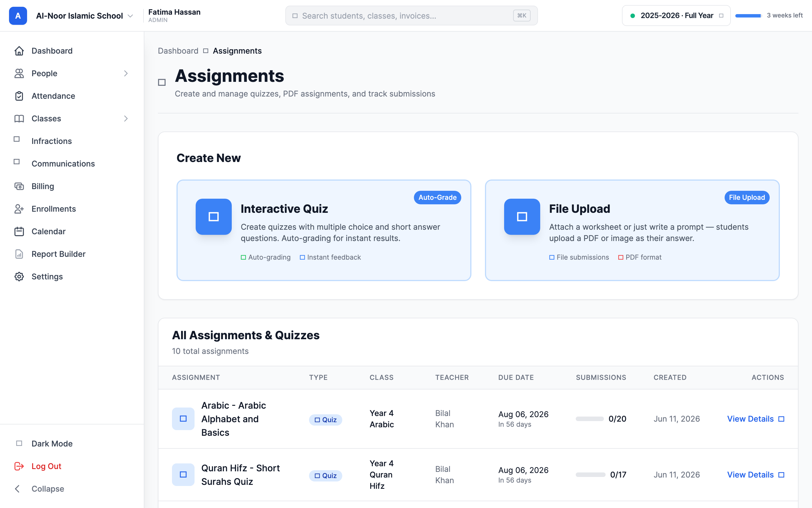Screen dimensions: 812x508
Task: Open Billing menu item
Action: [72, 186]
